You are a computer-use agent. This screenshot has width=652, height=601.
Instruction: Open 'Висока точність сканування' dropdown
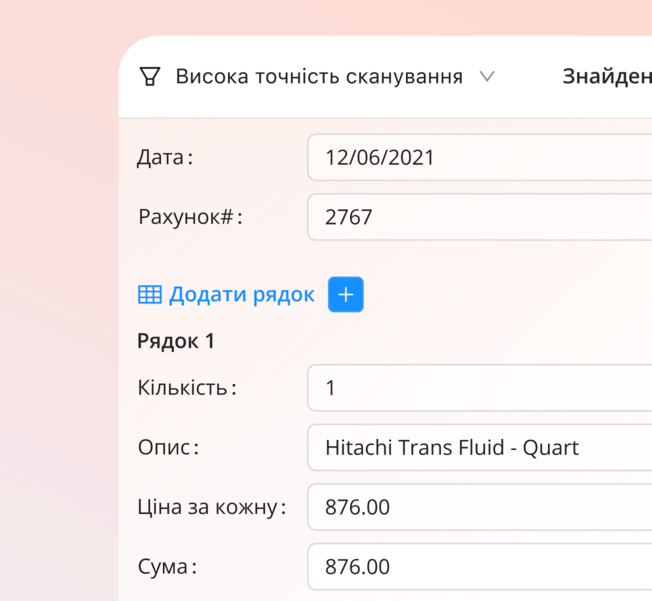319,77
